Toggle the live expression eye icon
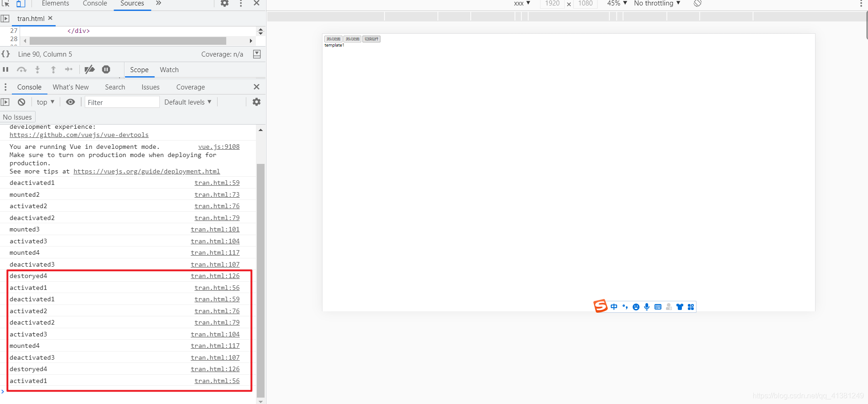Viewport: 868px width, 404px height. tap(70, 102)
